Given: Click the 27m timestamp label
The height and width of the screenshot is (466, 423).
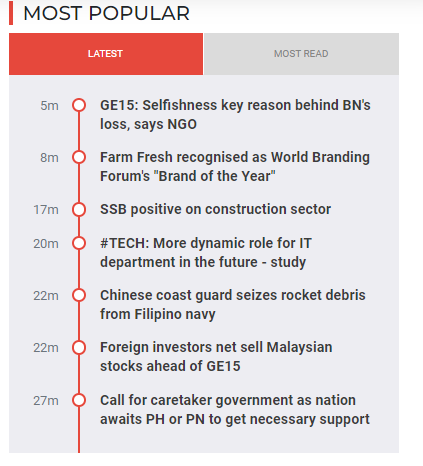Looking at the screenshot, I should coord(46,401).
